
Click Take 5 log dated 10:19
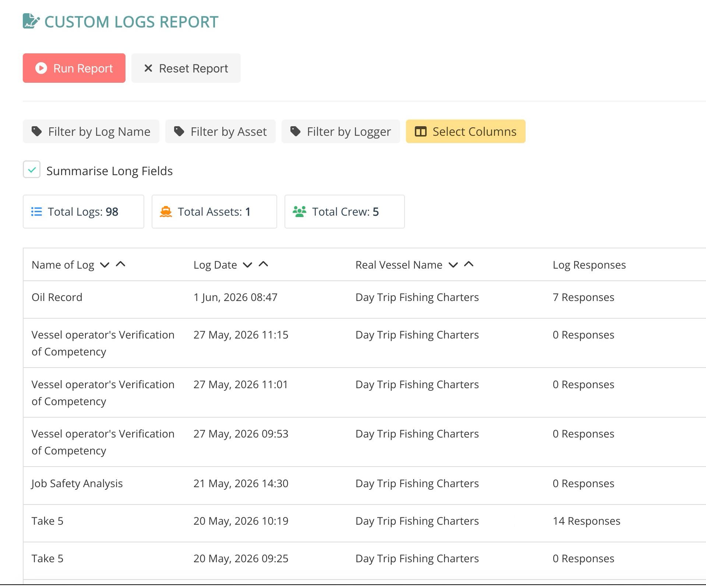pyautogui.click(x=47, y=521)
